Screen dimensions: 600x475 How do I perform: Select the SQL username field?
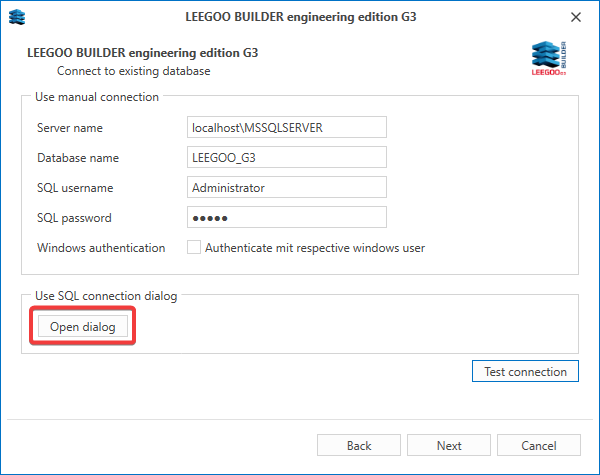(287, 187)
